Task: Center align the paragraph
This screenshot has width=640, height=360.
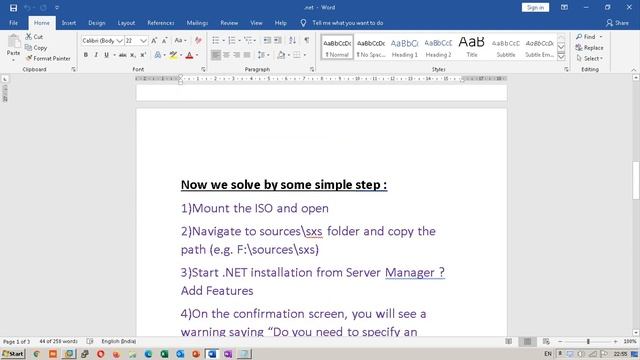Action: pos(226,55)
